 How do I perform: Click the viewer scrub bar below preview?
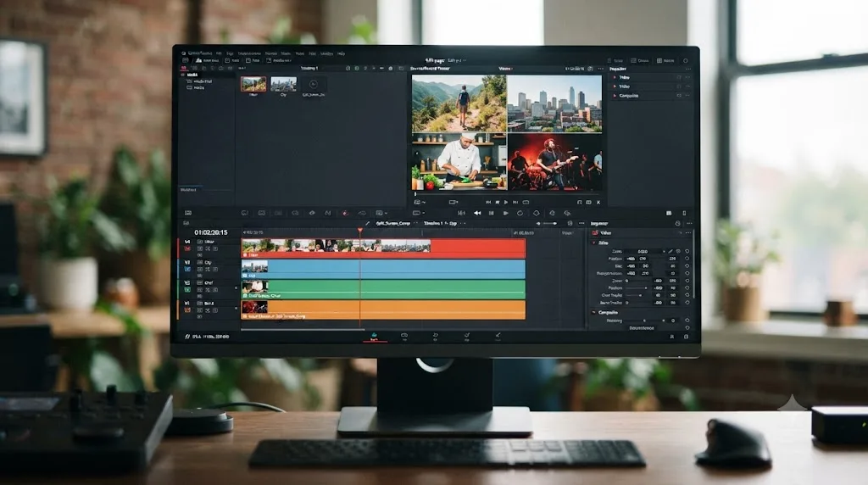(508, 194)
